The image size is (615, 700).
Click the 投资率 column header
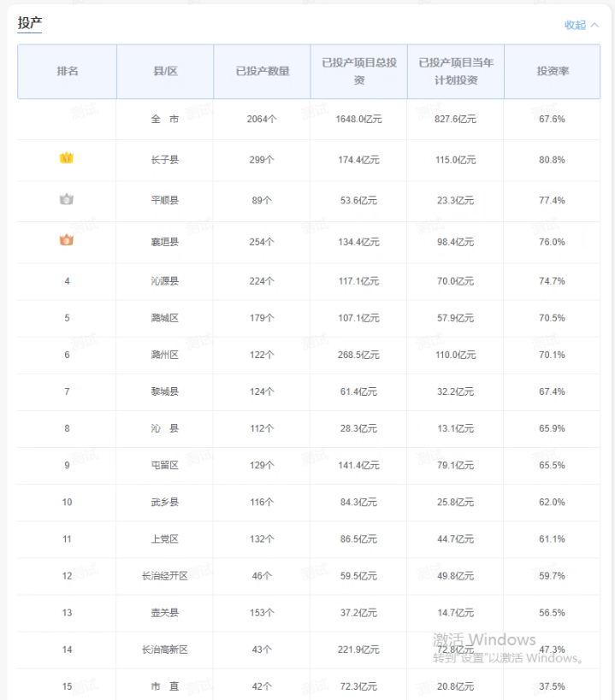[x=552, y=72]
